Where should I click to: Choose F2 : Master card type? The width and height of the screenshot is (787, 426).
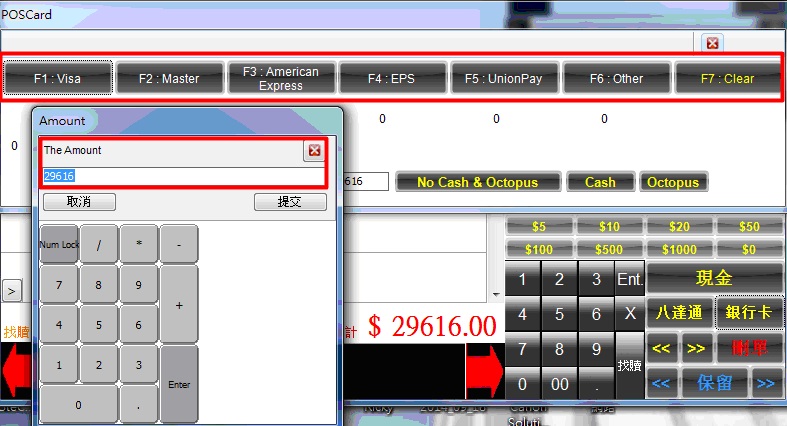pos(169,78)
